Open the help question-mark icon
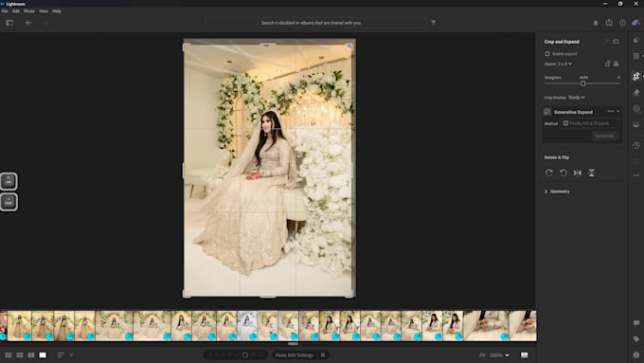644x363 pixels. tap(622, 23)
